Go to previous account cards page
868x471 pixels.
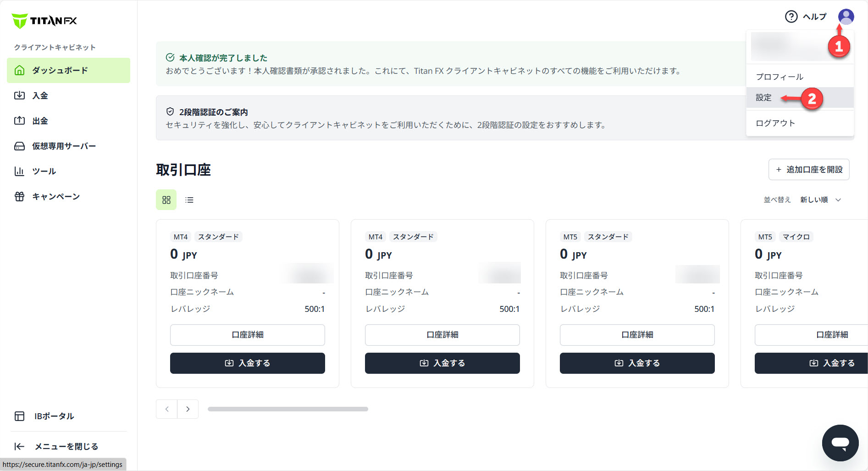point(167,409)
